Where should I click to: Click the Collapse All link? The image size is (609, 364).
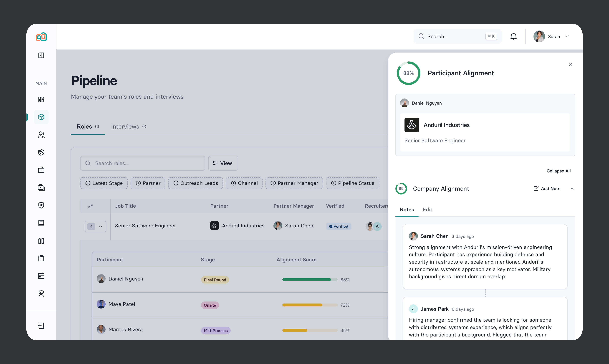tap(559, 171)
